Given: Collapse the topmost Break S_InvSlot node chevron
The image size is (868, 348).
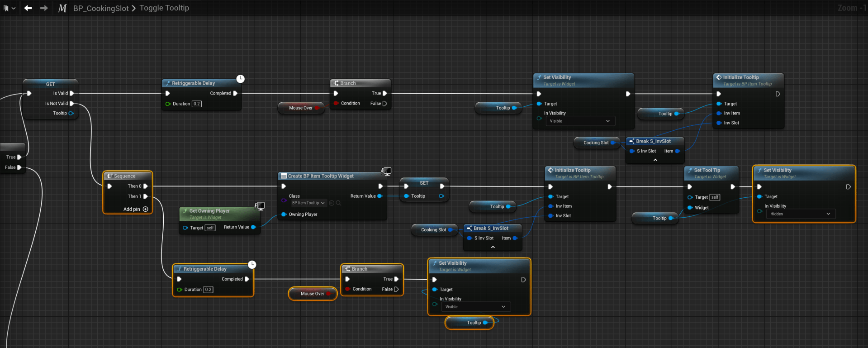Looking at the screenshot, I should click(655, 160).
